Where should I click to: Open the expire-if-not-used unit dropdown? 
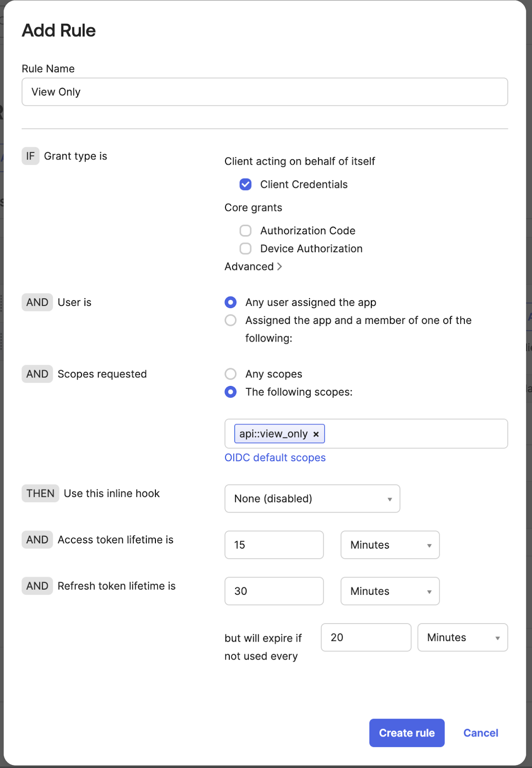(462, 637)
